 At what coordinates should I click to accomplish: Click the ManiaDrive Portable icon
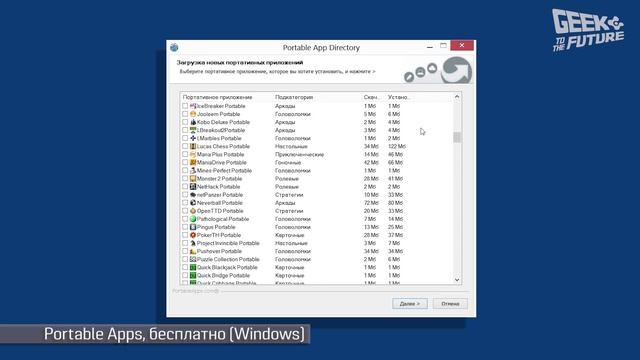click(x=193, y=162)
